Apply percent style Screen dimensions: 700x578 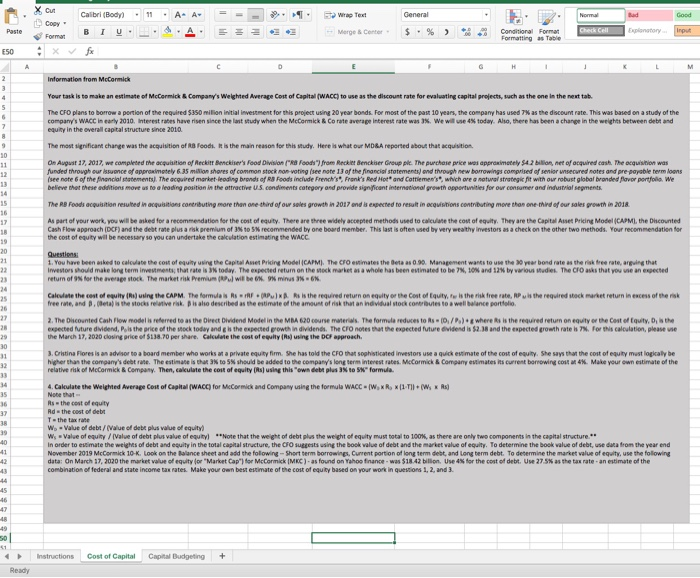430,32
